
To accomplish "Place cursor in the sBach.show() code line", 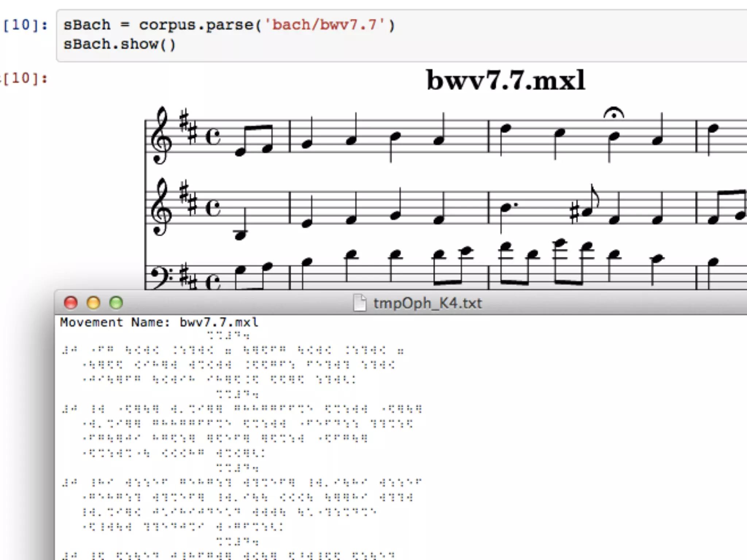I will [x=120, y=44].
